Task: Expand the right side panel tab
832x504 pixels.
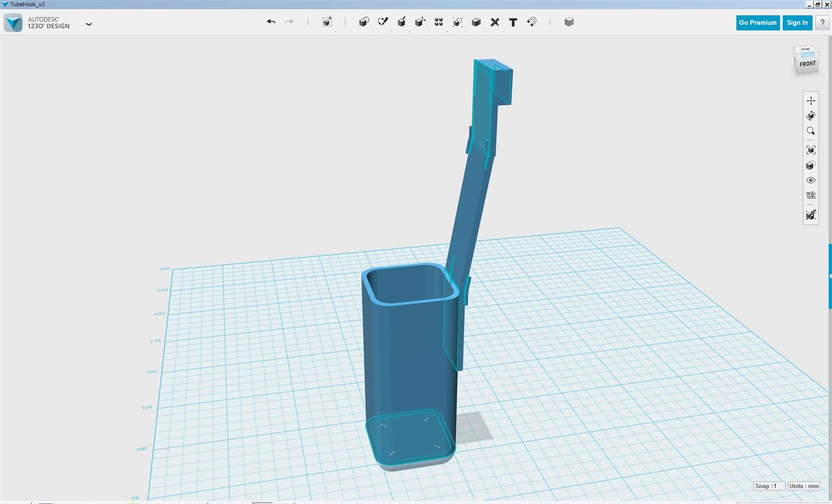Action: (830, 276)
